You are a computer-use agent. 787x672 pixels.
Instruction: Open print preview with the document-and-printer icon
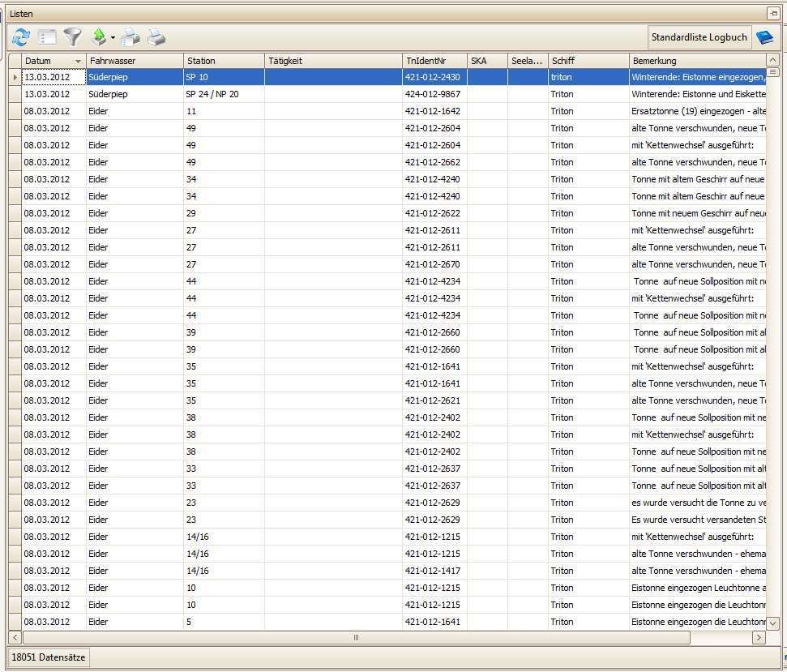(130, 37)
